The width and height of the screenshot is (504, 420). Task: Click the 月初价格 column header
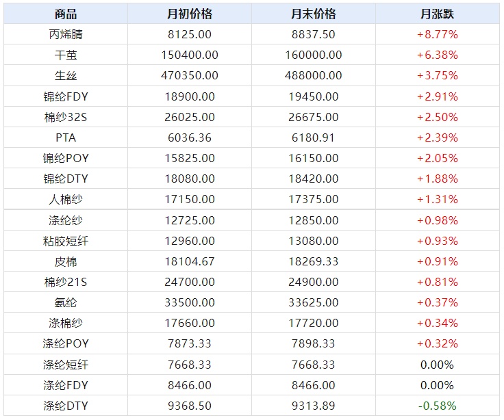tap(190, 14)
